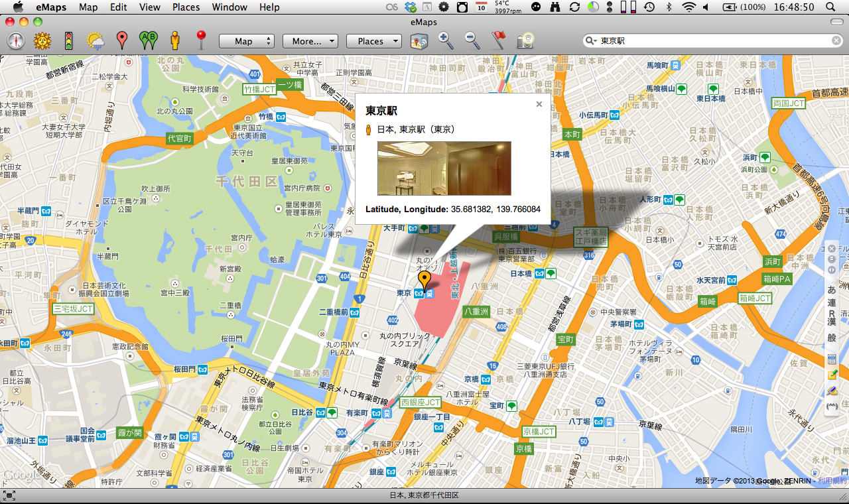Click the map feed icon beside Places

point(419,41)
